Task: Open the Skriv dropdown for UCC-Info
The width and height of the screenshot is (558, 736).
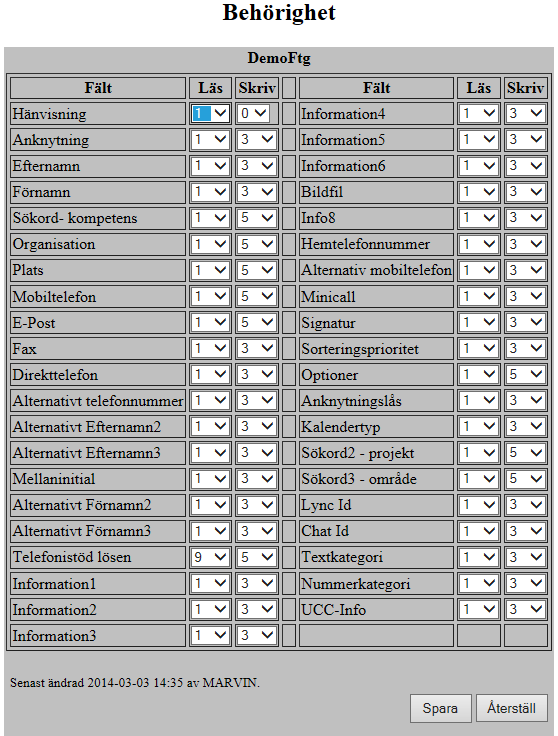Action: point(526,610)
